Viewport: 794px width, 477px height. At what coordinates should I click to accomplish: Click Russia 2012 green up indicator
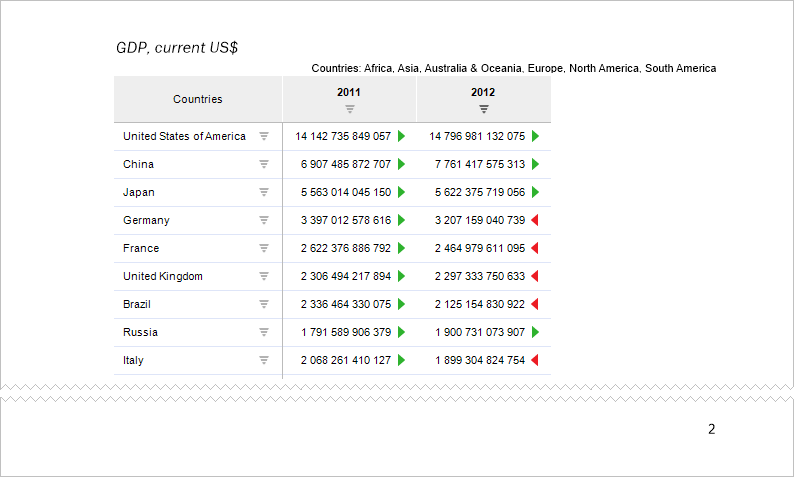[535, 332]
